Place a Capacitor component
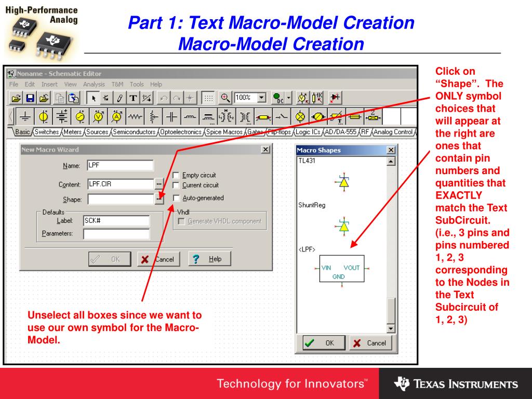532x399 pixels. (x=171, y=117)
